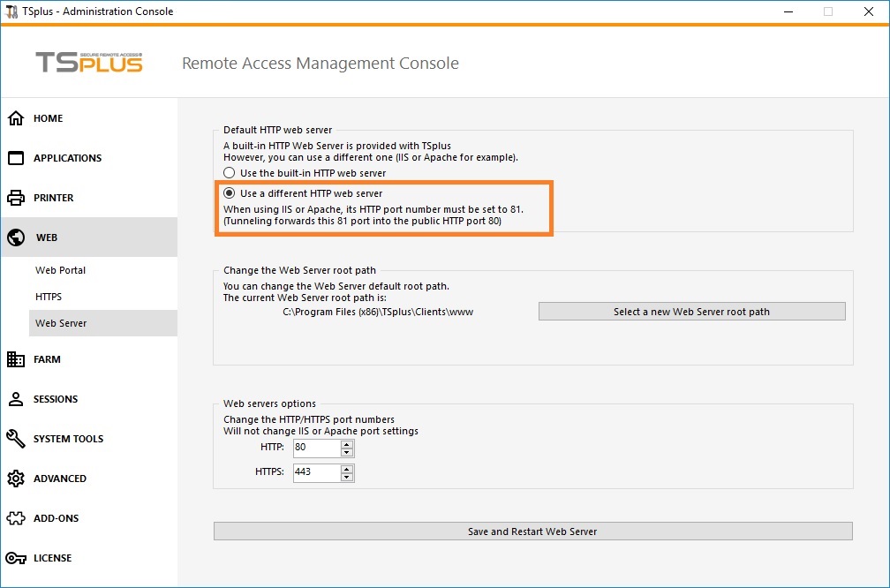Select the Printer icon in sidebar
The image size is (890, 588).
point(16,198)
